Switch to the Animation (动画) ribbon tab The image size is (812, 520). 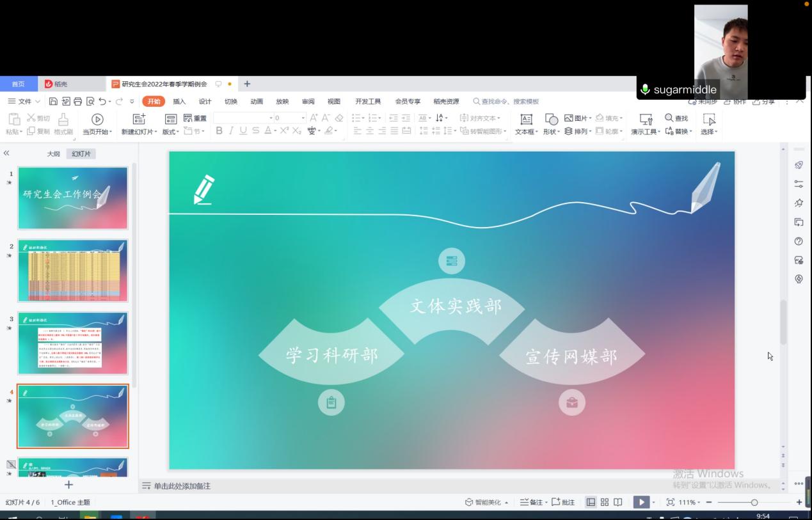(x=257, y=102)
